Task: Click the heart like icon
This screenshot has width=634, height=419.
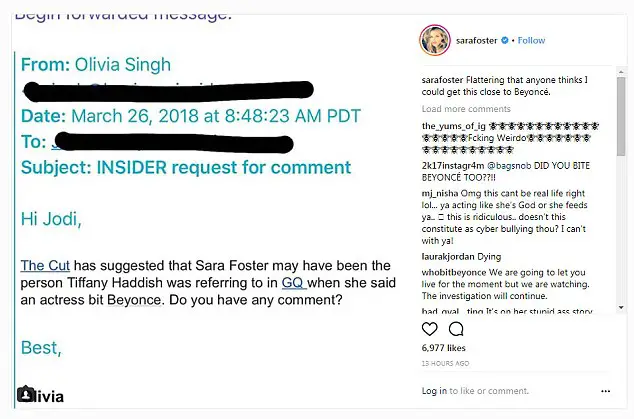Action: tap(431, 329)
